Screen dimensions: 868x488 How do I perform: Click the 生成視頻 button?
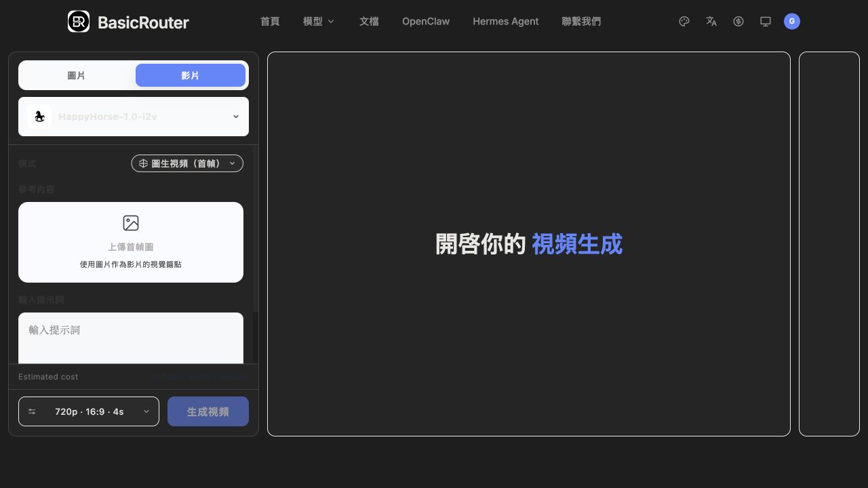coord(208,411)
